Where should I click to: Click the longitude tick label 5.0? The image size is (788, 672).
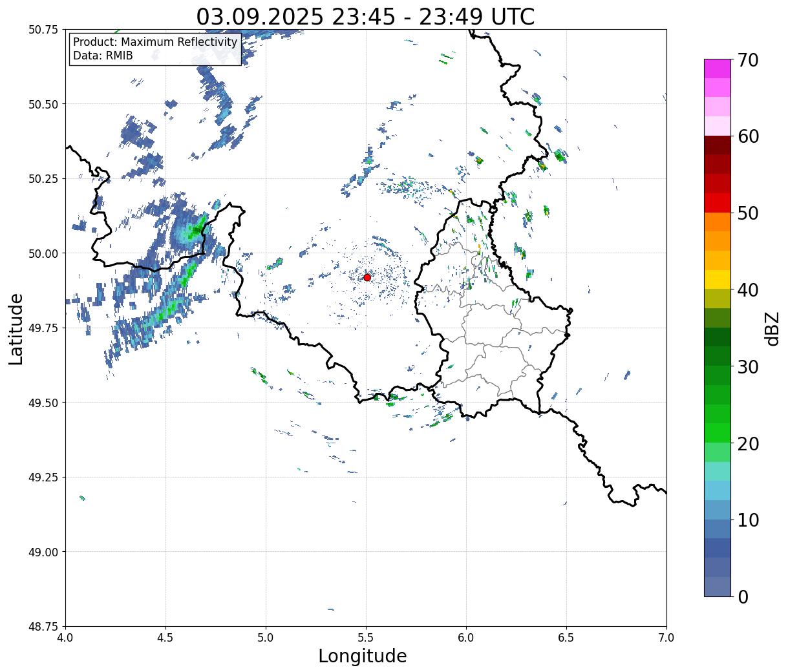(x=266, y=638)
